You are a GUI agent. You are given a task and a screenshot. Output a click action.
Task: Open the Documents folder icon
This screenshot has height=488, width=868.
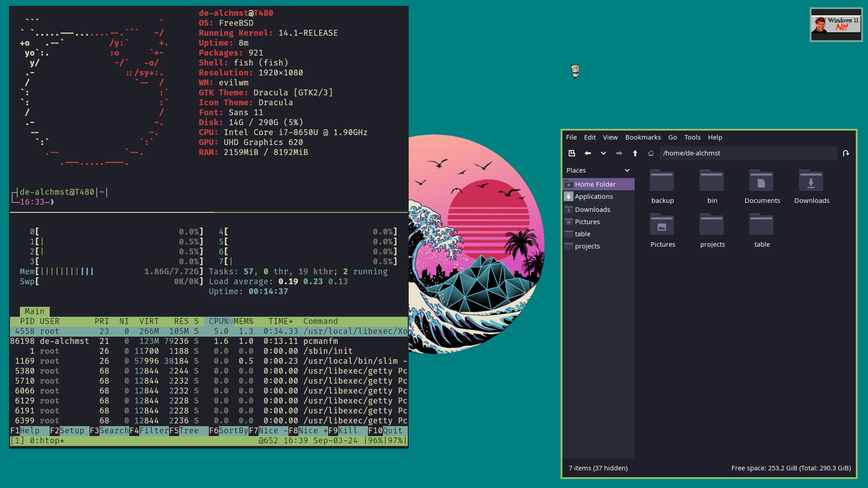coord(761,182)
